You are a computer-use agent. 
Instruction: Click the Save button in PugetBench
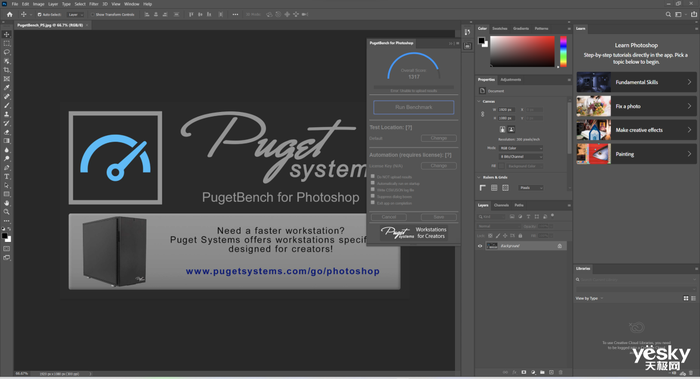click(439, 217)
